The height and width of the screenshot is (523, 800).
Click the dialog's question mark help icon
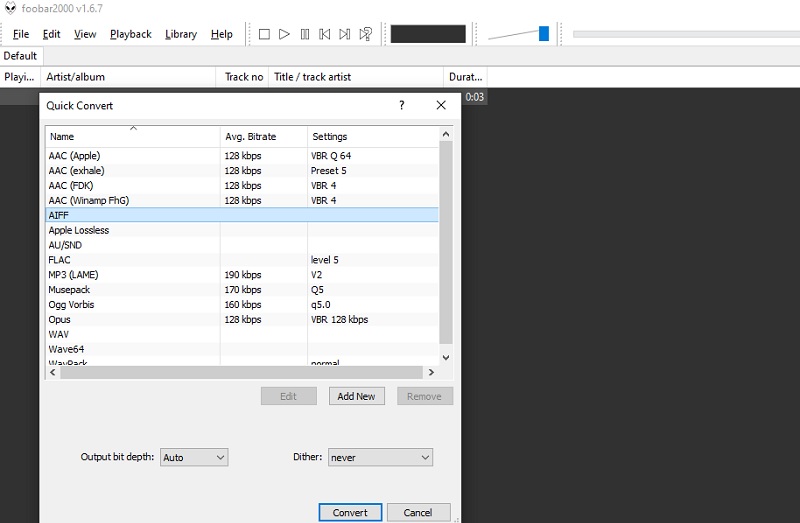click(x=402, y=105)
